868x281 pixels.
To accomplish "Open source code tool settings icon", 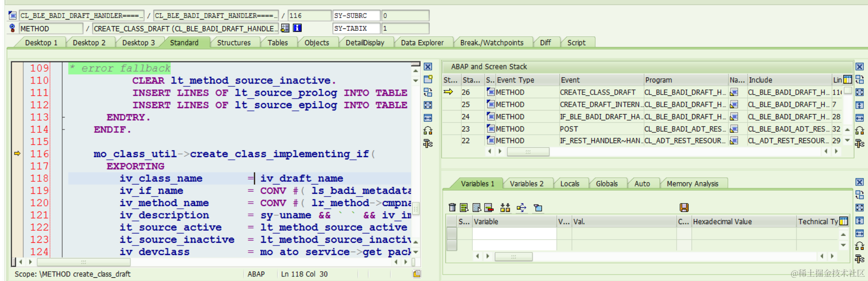I will (x=428, y=144).
